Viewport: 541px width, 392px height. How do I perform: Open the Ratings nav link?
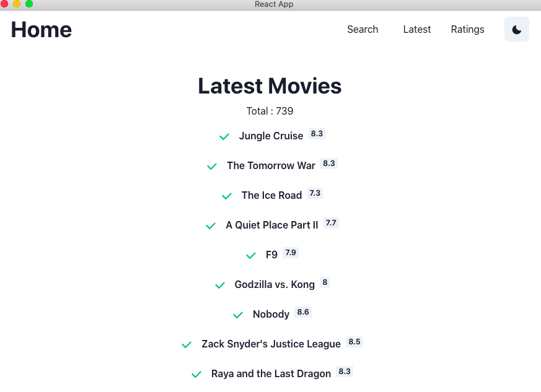pos(467,30)
